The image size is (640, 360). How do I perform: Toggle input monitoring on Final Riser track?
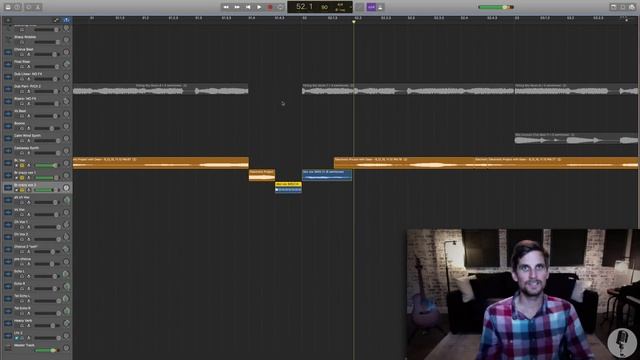coord(29,67)
